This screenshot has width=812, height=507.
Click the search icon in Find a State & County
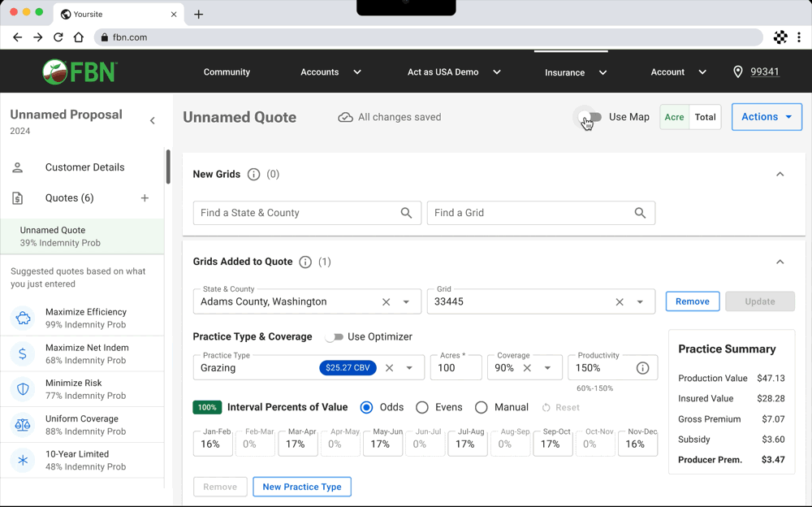point(407,213)
